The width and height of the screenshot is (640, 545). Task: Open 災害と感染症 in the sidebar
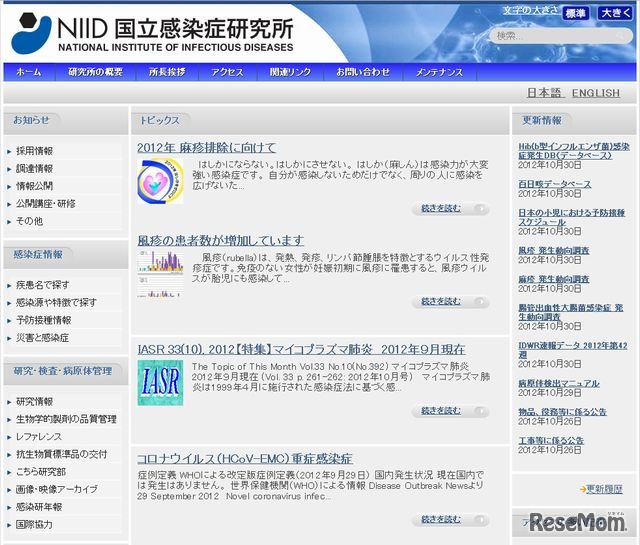click(x=42, y=338)
